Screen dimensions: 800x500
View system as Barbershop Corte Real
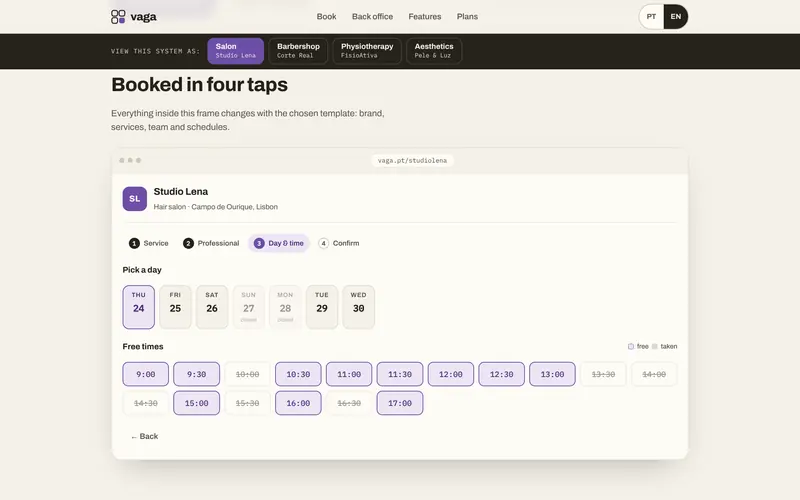tap(298, 51)
